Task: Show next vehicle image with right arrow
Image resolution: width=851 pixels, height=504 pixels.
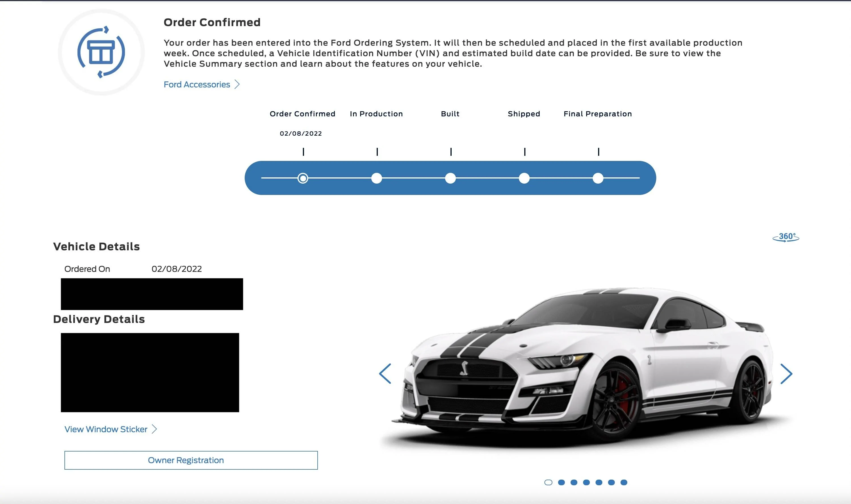Action: click(x=786, y=374)
